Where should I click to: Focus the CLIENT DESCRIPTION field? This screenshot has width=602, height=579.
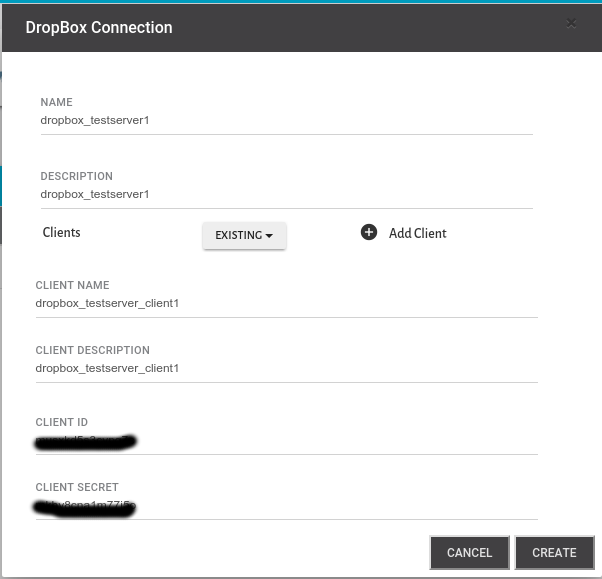[286, 369]
